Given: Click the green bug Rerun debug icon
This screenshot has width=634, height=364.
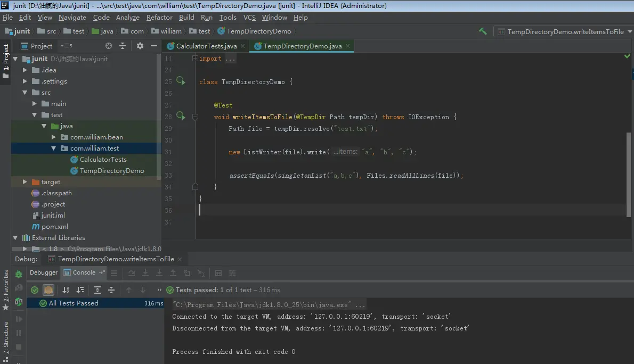Looking at the screenshot, I should [19, 274].
